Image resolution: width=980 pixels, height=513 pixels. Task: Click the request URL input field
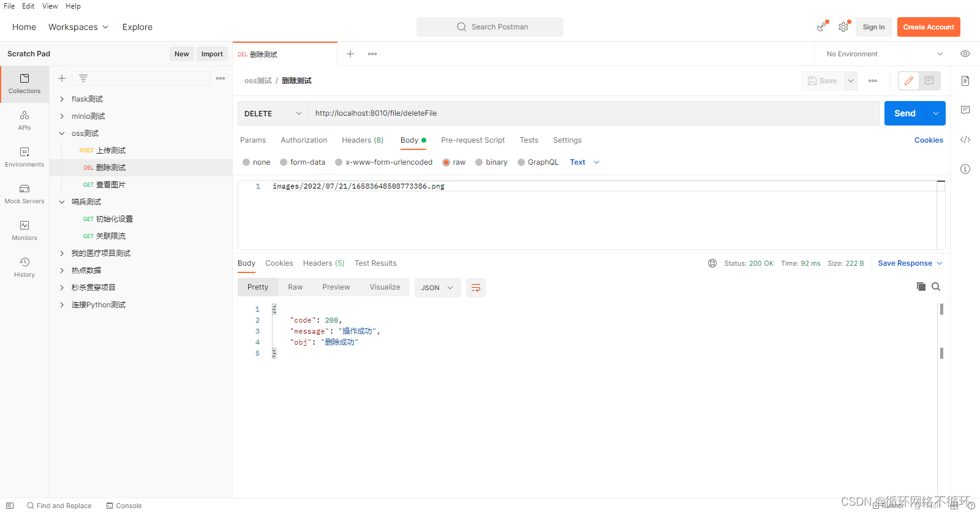tap(594, 113)
